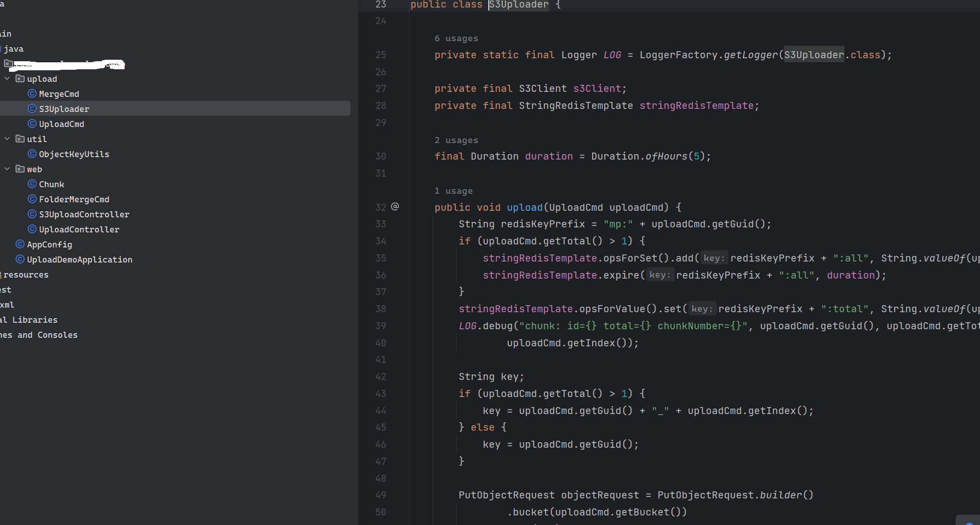Click the MergeCmd class icon
The height and width of the screenshot is (525, 980).
tap(32, 94)
